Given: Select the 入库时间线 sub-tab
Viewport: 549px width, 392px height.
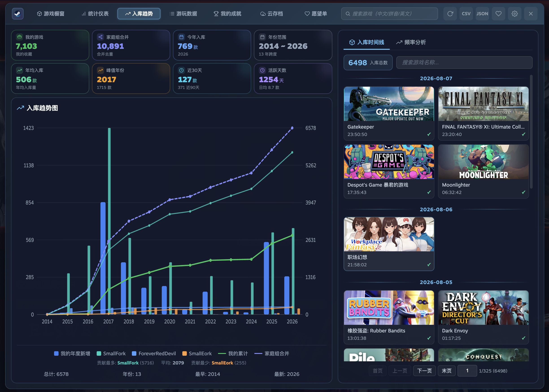Looking at the screenshot, I should (367, 43).
